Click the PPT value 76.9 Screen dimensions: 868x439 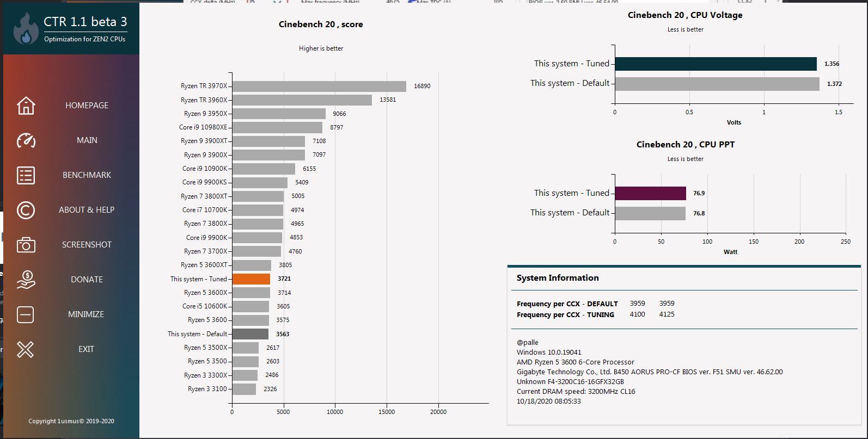(x=699, y=193)
